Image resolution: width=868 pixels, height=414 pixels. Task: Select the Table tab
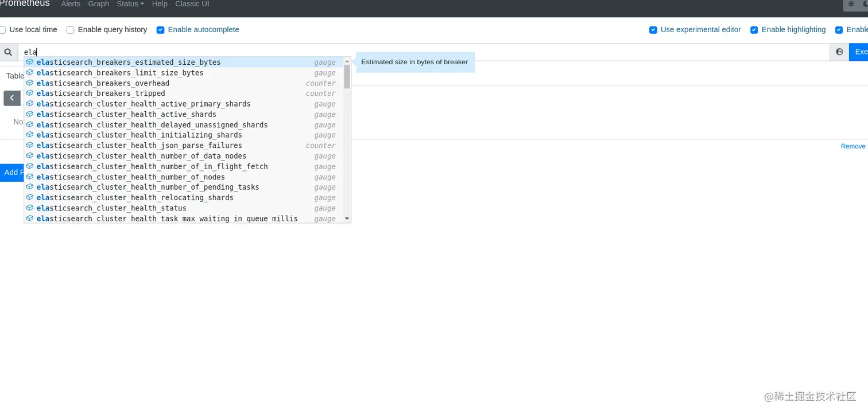[15, 76]
